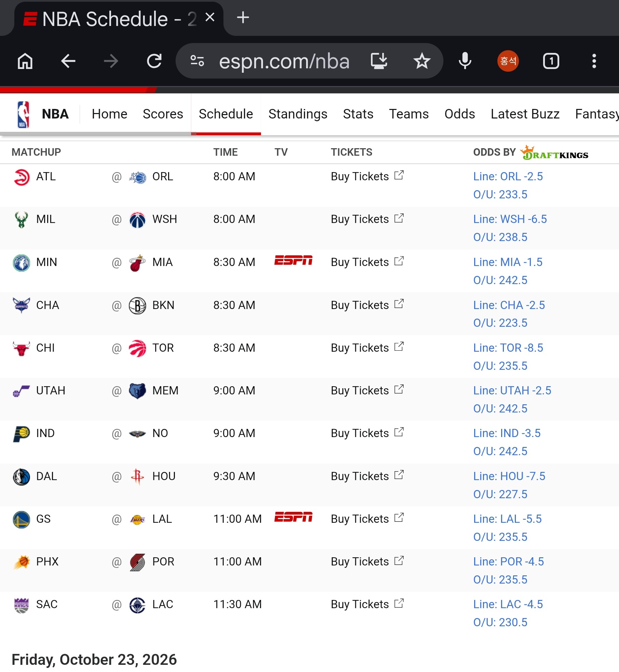The width and height of the screenshot is (619, 672).
Task: Go back with the back arrow
Action: [68, 61]
